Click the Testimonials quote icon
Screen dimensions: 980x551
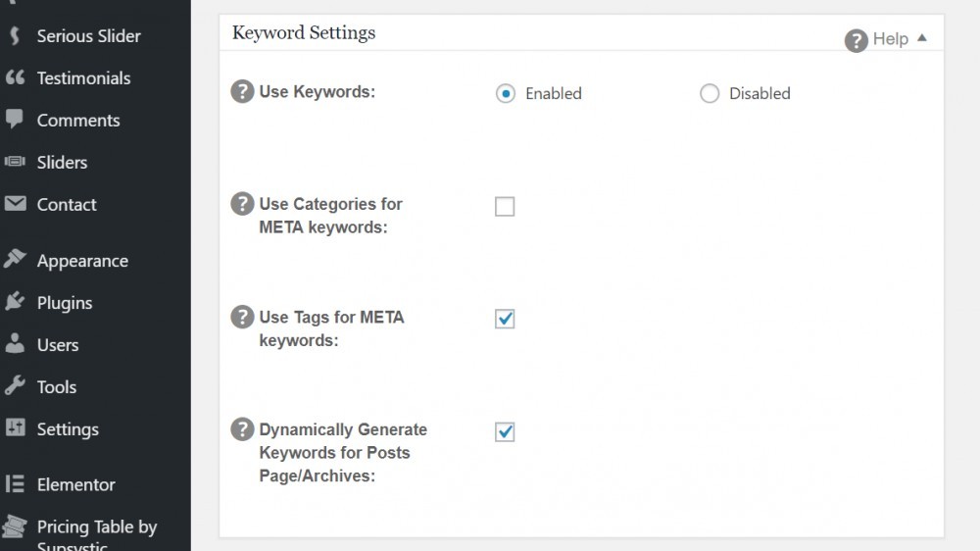pyautogui.click(x=15, y=77)
